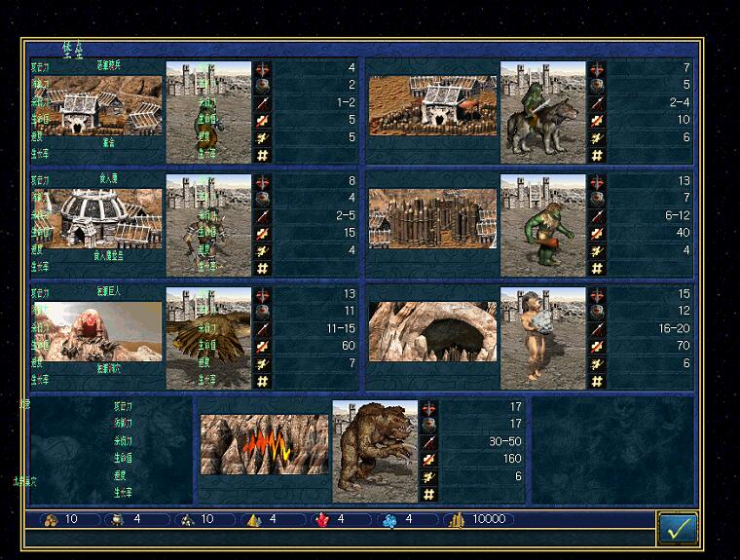Click the health value 70
Screen dimensions: 740x560
[684, 346]
